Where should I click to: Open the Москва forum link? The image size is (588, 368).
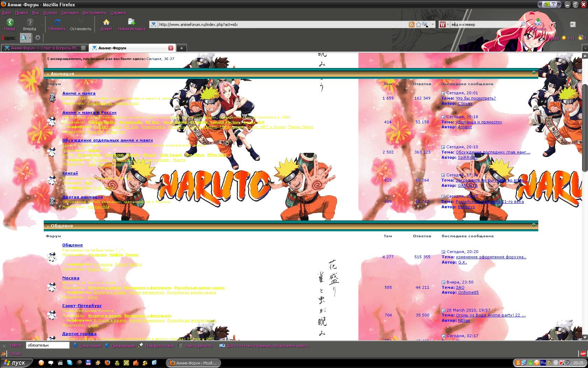click(x=71, y=278)
